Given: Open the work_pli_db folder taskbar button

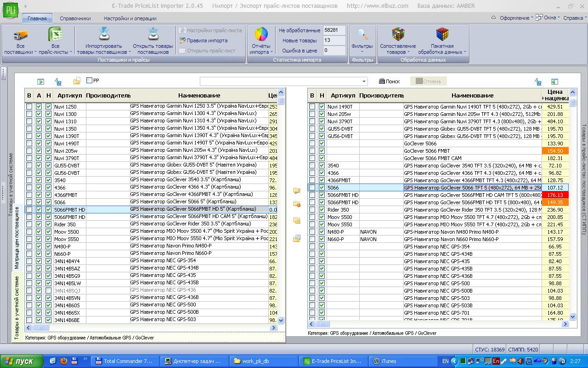Looking at the screenshot, I should [x=264, y=361].
